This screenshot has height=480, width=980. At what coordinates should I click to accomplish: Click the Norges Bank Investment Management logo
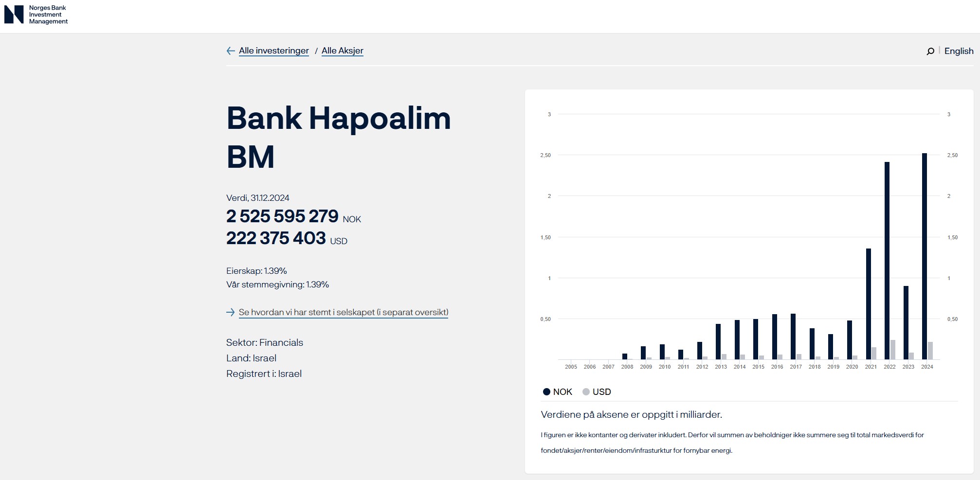point(36,15)
